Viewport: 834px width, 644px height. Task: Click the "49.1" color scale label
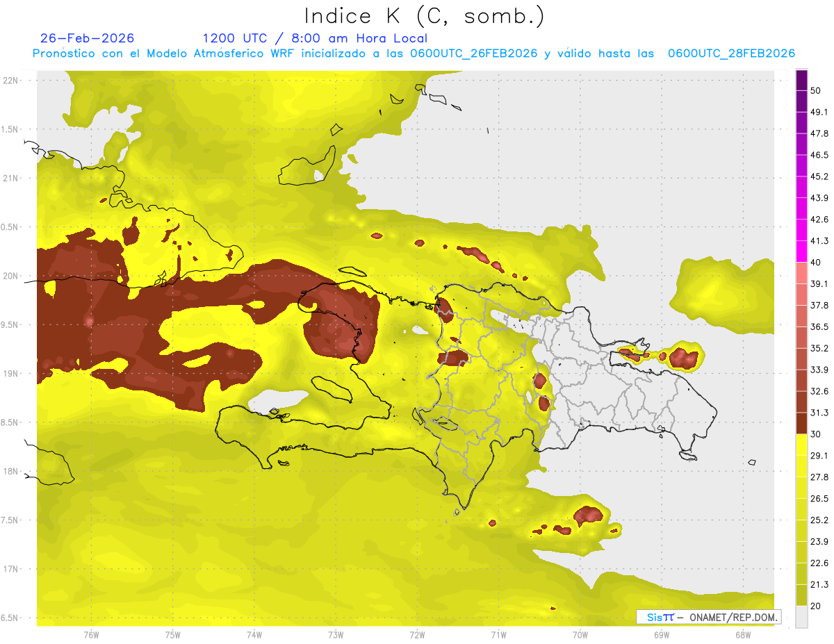(x=819, y=113)
